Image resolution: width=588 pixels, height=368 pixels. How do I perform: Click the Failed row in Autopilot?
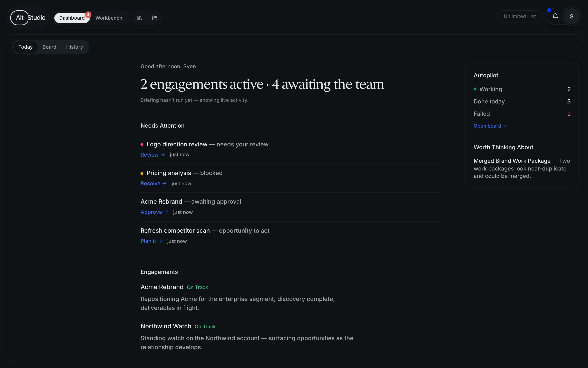(x=522, y=114)
